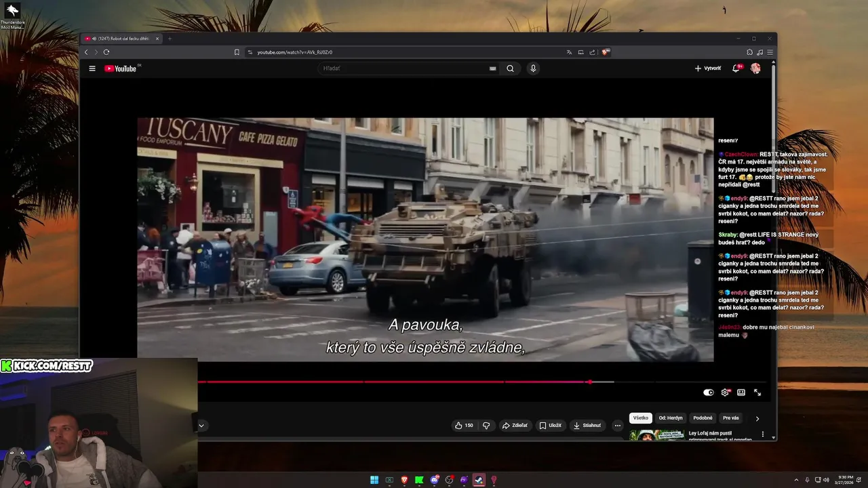Image resolution: width=868 pixels, height=488 pixels.
Task: Click the picture-in-picture icon in address bar
Action: (x=580, y=52)
